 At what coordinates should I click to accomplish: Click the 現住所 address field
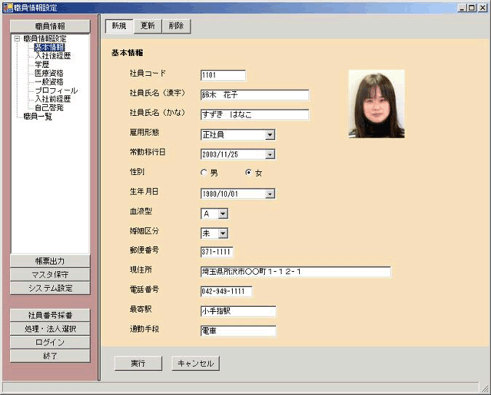point(296,272)
